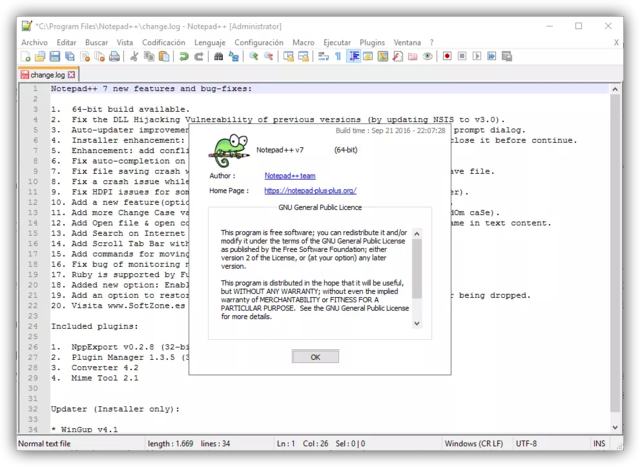The width and height of the screenshot is (640, 467).
Task: Click the X at the menu bar's right end
Action: (616, 42)
